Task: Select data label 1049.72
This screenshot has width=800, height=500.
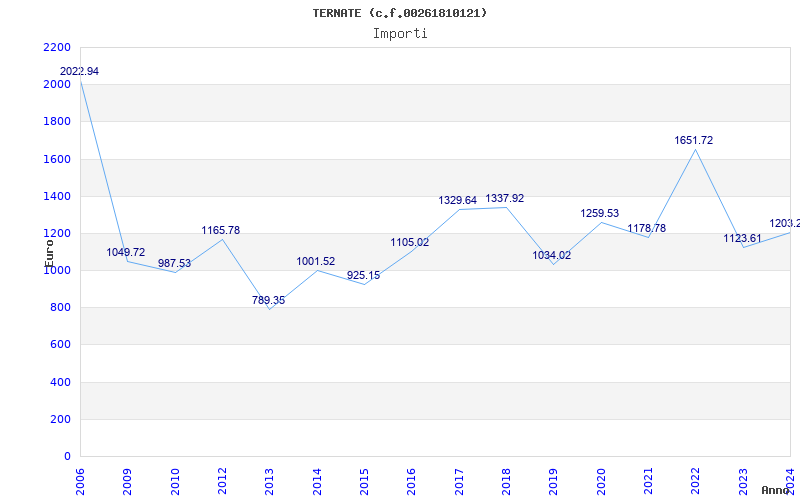Action: point(126,253)
